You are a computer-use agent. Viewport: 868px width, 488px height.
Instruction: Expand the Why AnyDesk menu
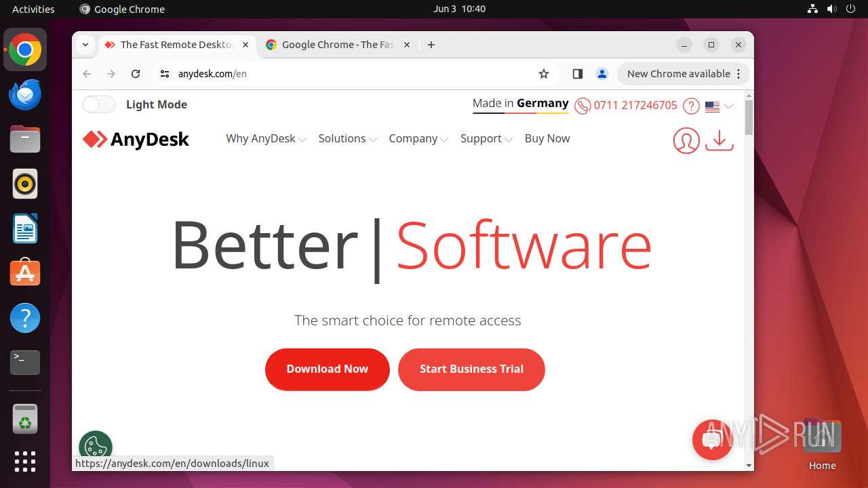[266, 138]
